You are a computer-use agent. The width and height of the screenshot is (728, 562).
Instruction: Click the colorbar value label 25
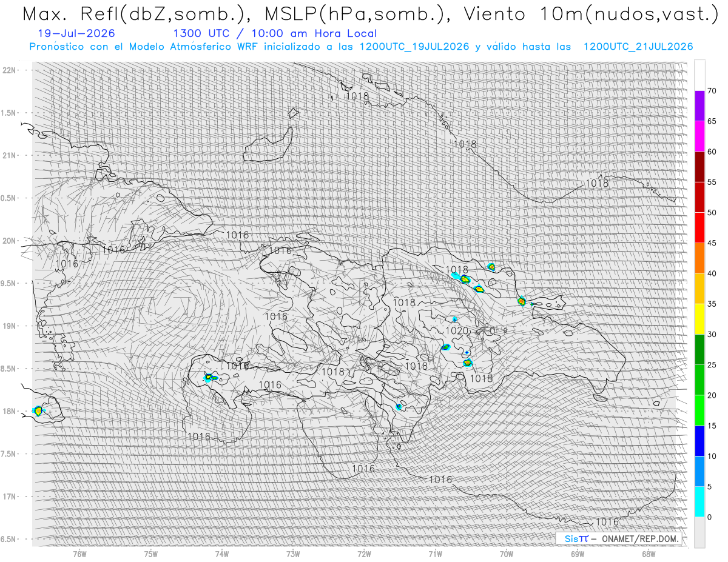[x=712, y=364]
